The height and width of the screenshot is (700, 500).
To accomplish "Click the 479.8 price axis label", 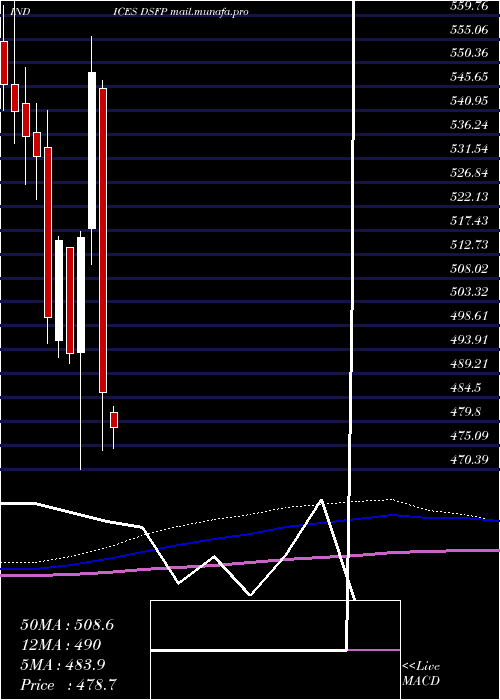I will pyautogui.click(x=466, y=412).
